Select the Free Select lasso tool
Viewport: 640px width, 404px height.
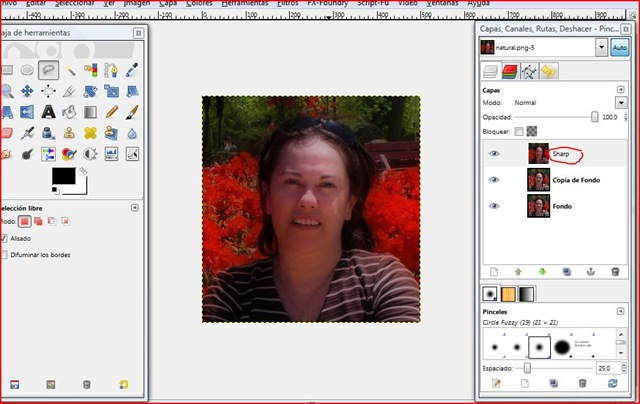click(x=48, y=70)
